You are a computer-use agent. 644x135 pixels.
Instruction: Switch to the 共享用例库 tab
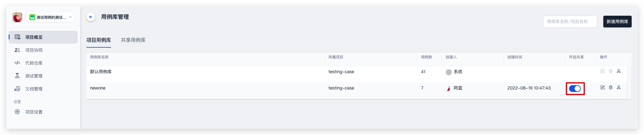click(x=133, y=40)
